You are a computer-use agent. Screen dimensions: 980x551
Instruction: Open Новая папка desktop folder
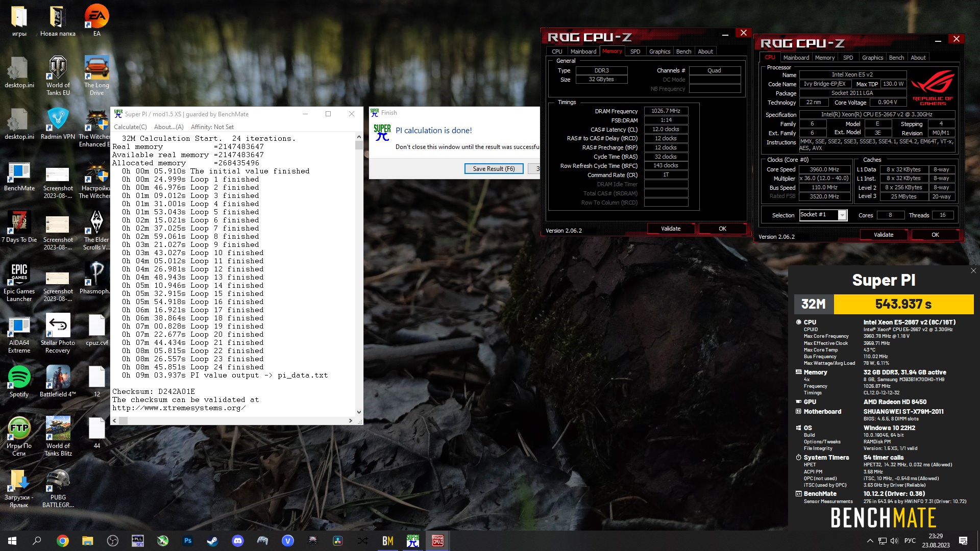click(x=58, y=20)
